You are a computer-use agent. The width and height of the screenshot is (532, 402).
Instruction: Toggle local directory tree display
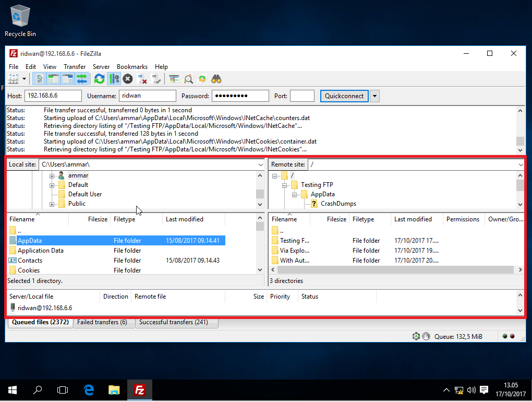coord(54,79)
